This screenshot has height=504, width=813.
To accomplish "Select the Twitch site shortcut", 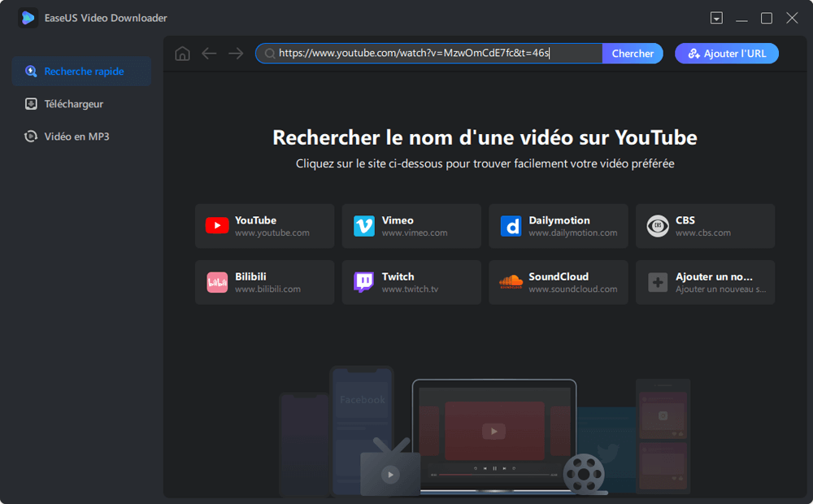I will point(411,282).
